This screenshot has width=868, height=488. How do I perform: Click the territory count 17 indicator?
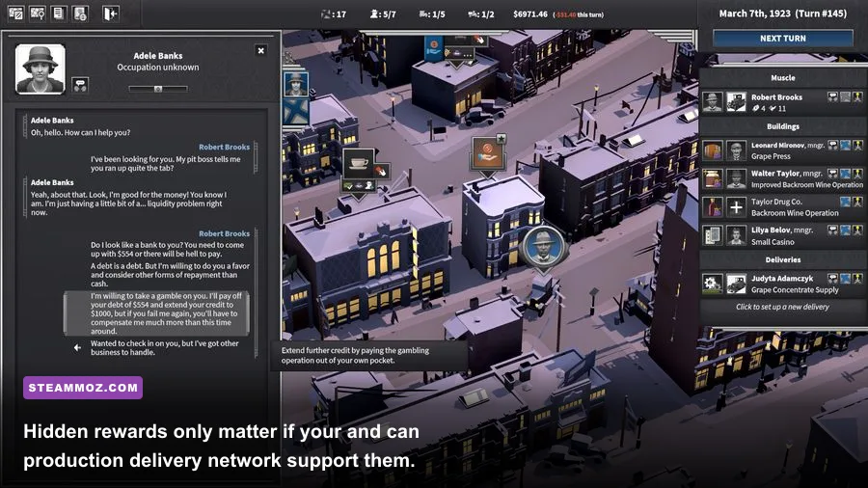click(x=334, y=14)
